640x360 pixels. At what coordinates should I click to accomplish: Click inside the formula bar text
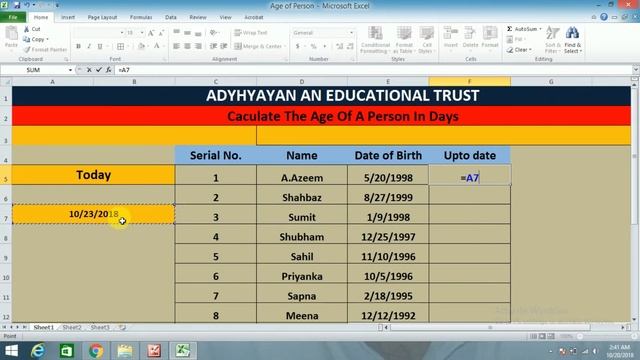(x=373, y=70)
